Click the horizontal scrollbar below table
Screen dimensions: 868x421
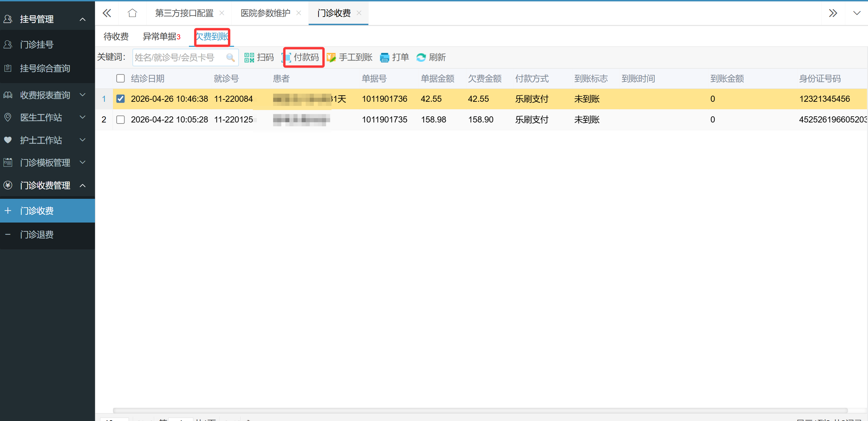click(x=480, y=410)
